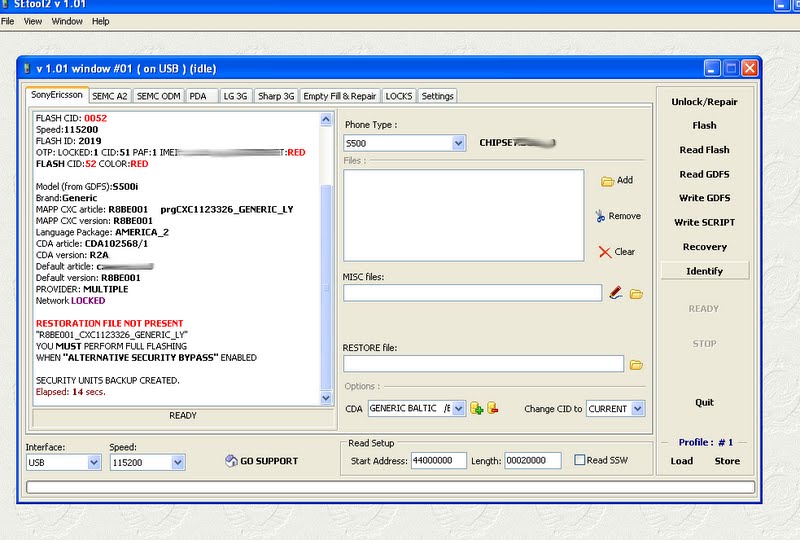Open the RESTORE file browse folder
The width and height of the screenshot is (800, 540).
tap(636, 365)
